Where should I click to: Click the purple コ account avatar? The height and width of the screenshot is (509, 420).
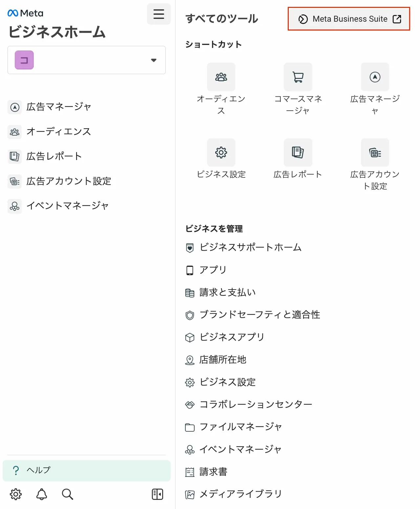tap(24, 60)
